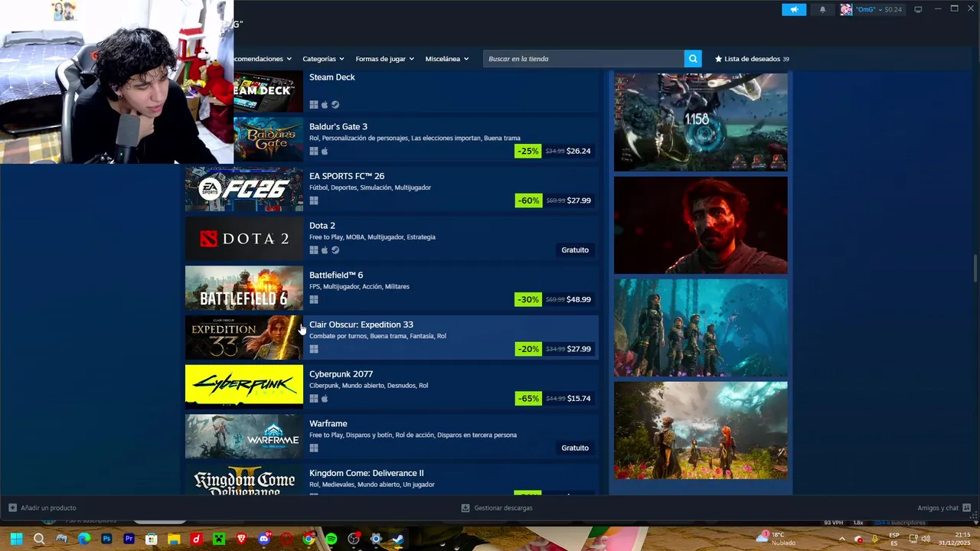Expand the Formas de jugar dropdown
The width and height of the screenshot is (980, 551).
(x=384, y=59)
